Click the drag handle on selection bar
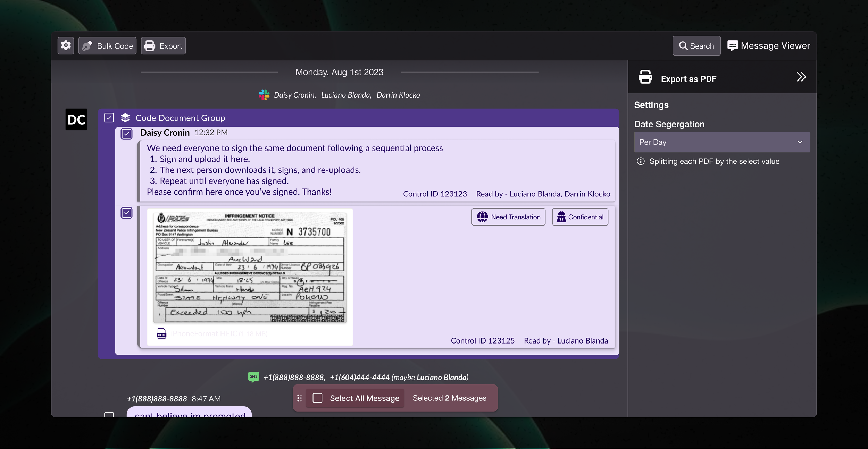The image size is (868, 449). pos(300,398)
